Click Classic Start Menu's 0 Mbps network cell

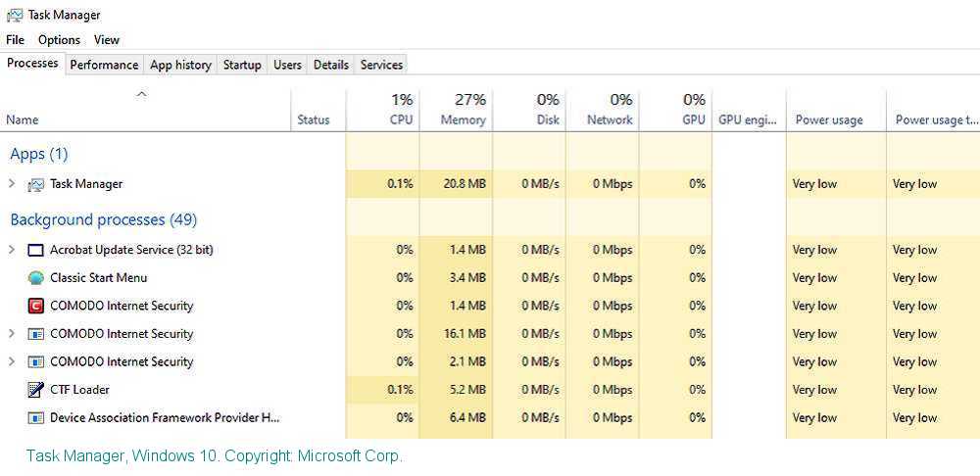[603, 278]
